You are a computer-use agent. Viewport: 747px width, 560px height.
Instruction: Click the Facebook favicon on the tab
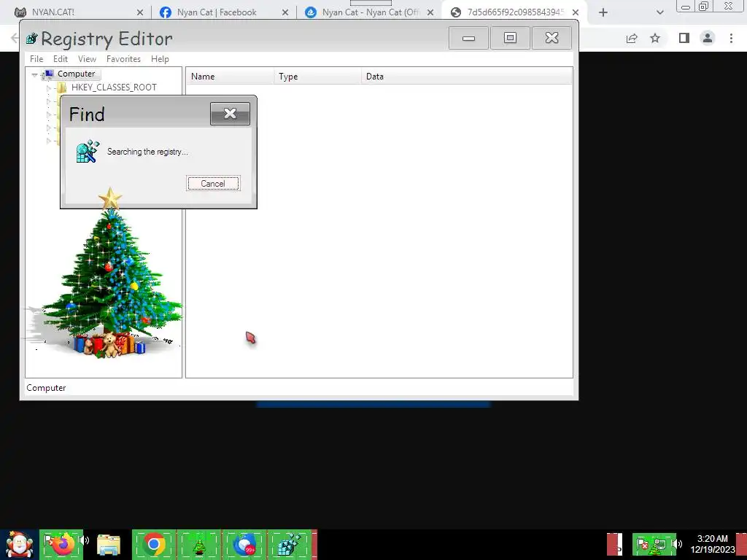click(166, 12)
